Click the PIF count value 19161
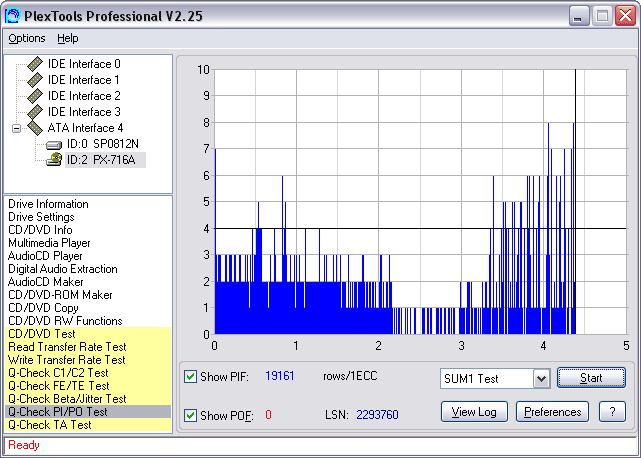The image size is (641, 458). pyautogui.click(x=280, y=376)
